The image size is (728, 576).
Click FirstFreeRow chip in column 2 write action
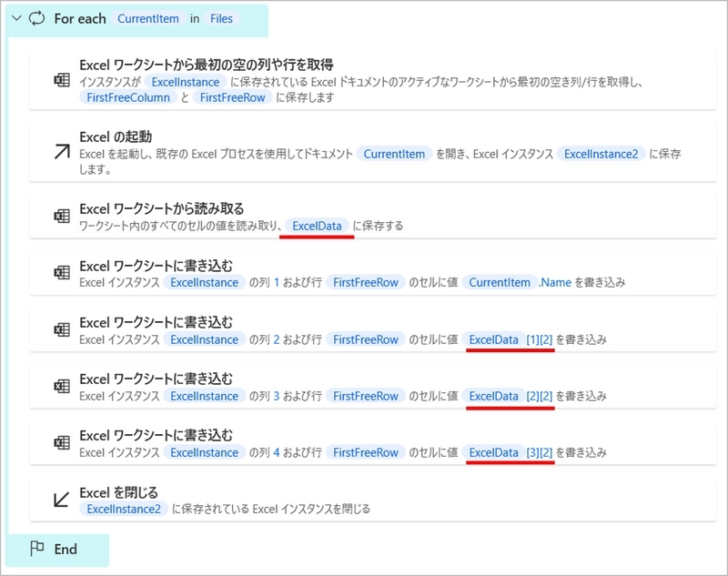point(366,339)
